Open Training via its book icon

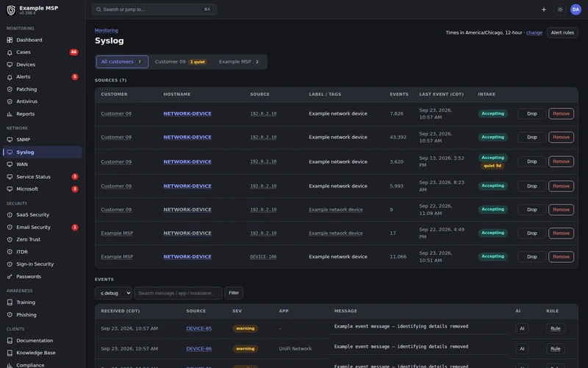[10, 302]
